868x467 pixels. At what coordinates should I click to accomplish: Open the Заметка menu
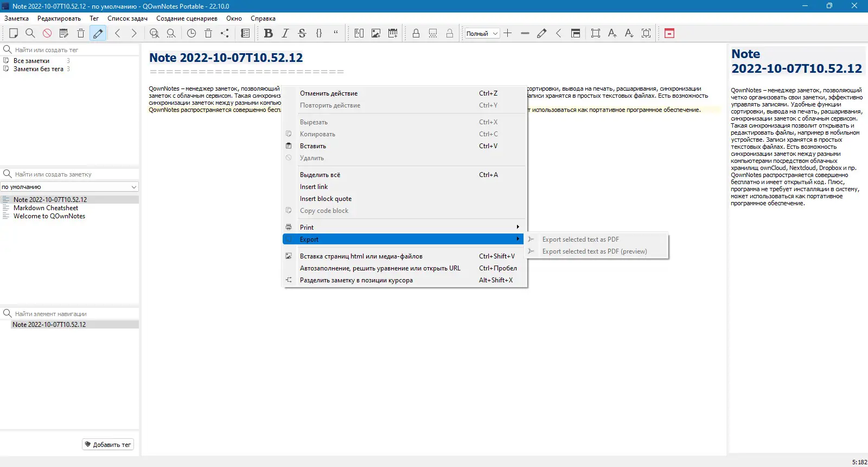[16, 18]
